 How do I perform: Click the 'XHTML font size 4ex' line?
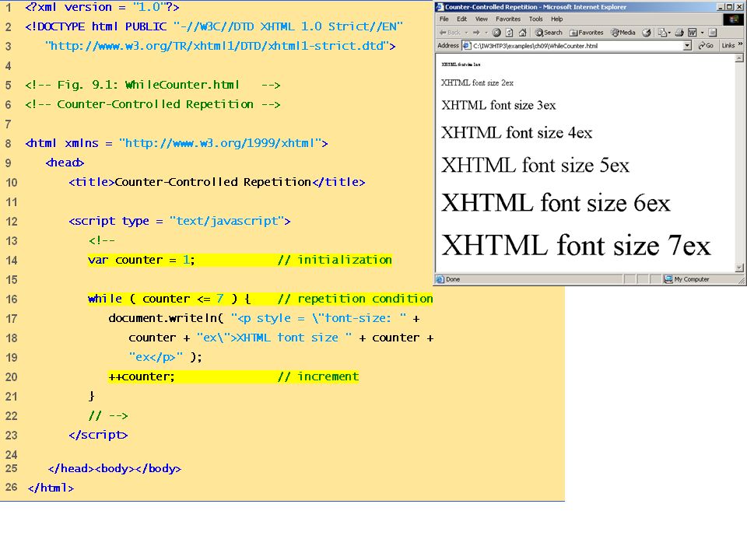517,132
